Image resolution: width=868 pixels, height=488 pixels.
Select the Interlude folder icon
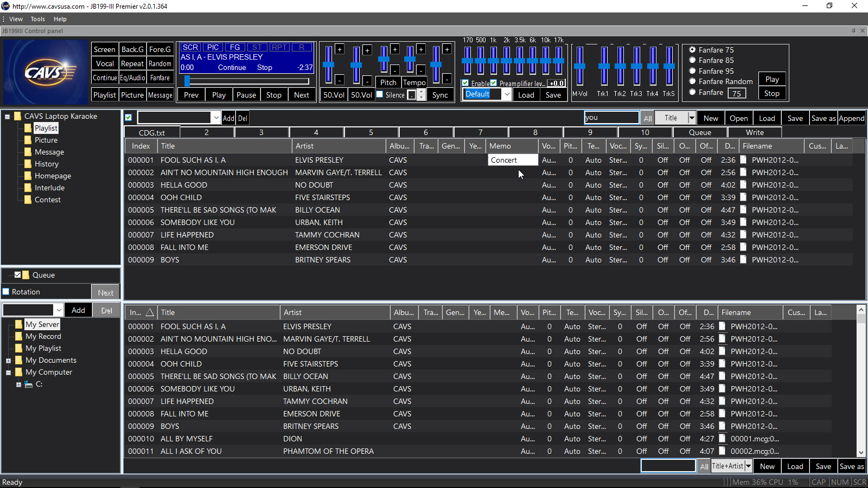(28, 188)
